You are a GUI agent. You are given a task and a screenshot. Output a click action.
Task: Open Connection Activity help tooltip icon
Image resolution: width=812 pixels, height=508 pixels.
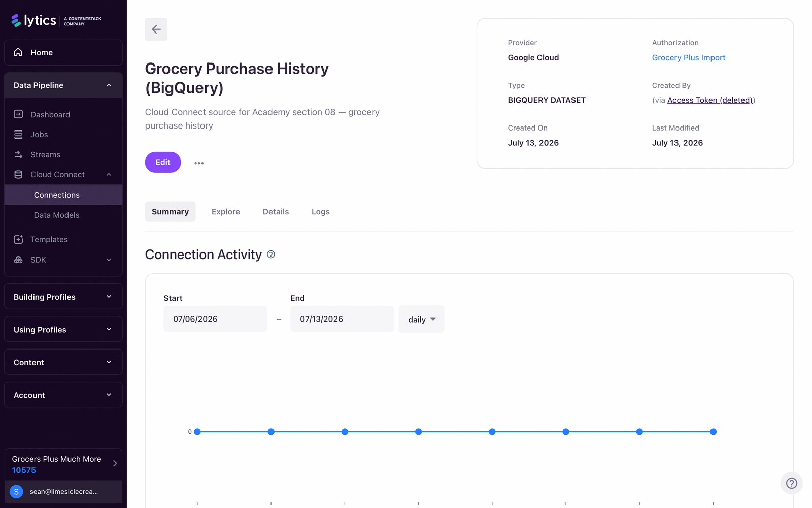pos(271,255)
